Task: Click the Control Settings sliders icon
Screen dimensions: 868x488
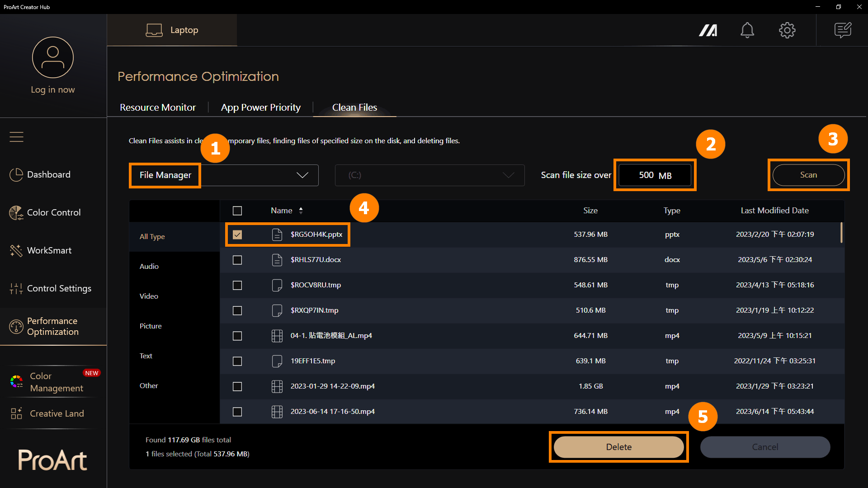Action: pyautogui.click(x=16, y=288)
